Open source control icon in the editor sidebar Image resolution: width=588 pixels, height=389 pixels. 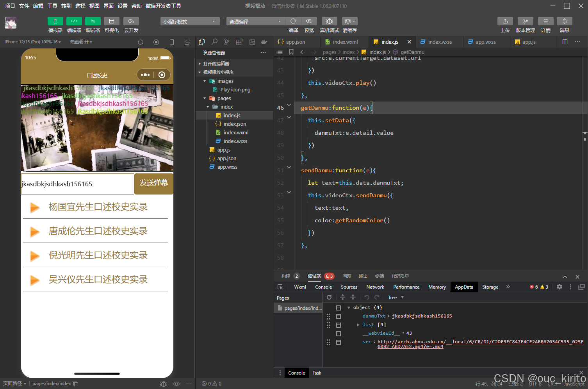point(227,42)
